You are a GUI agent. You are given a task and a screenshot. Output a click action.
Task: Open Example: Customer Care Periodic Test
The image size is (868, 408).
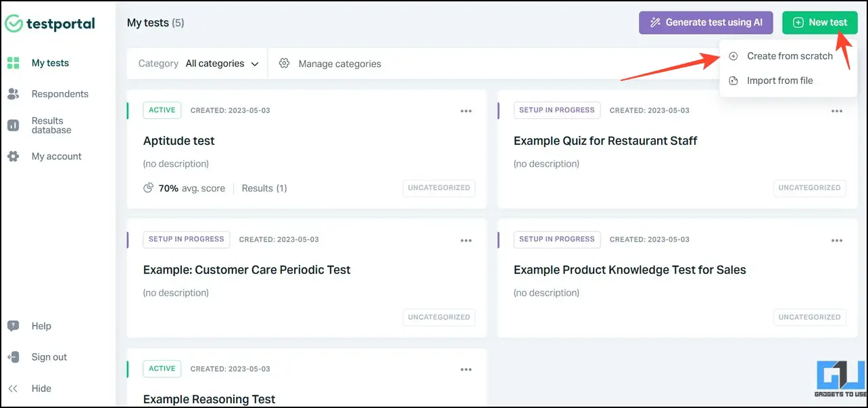click(x=247, y=270)
